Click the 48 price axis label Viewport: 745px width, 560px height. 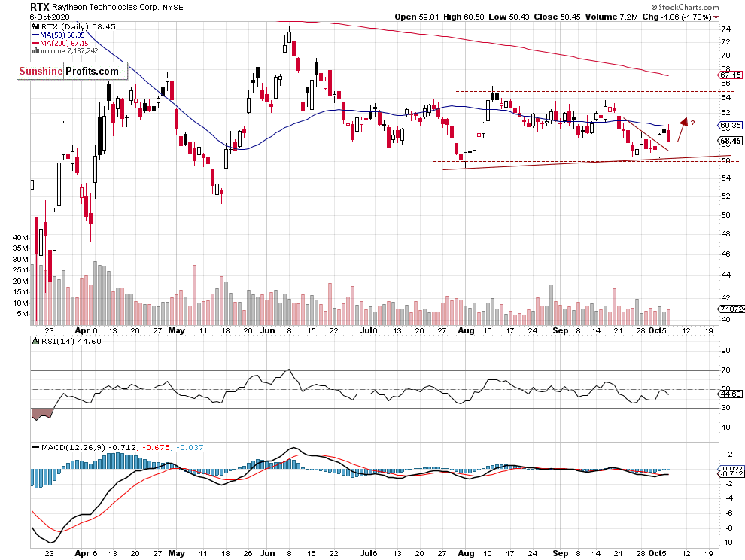coord(725,234)
